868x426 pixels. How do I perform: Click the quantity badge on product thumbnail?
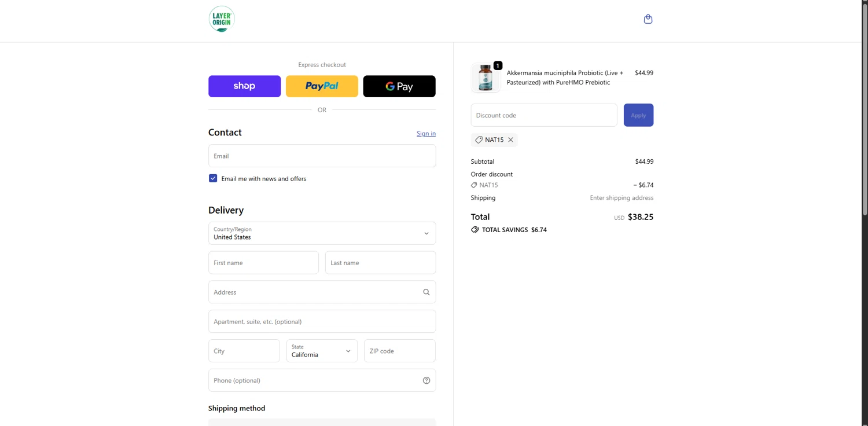coord(498,65)
